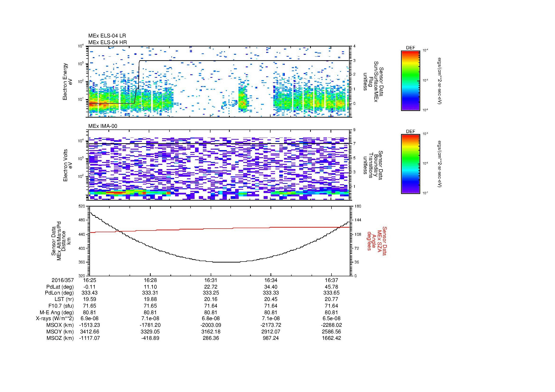Click the MSOX value '-2288.02'
This screenshot has height=392, width=555.
point(331,325)
